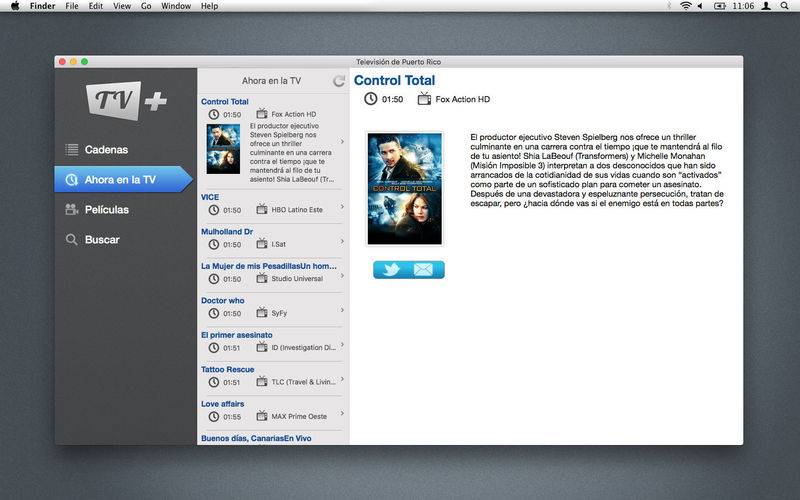Click the Control Total heading in detail pane

[x=394, y=81]
